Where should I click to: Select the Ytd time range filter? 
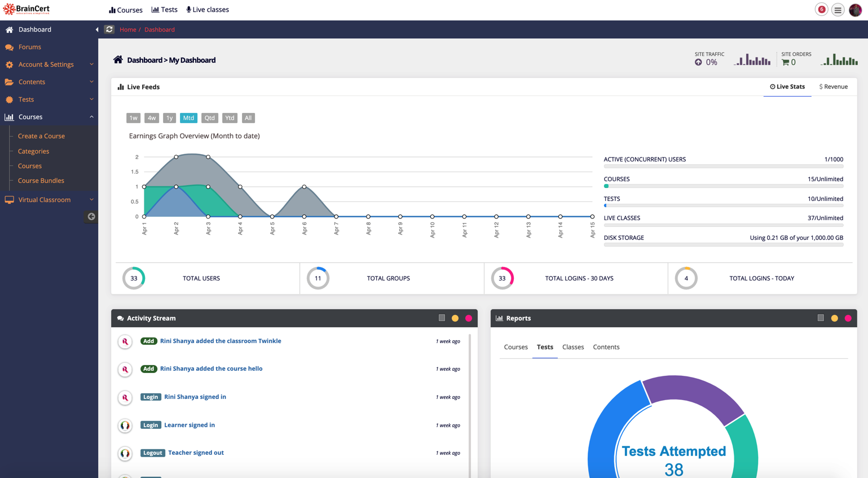tap(230, 118)
